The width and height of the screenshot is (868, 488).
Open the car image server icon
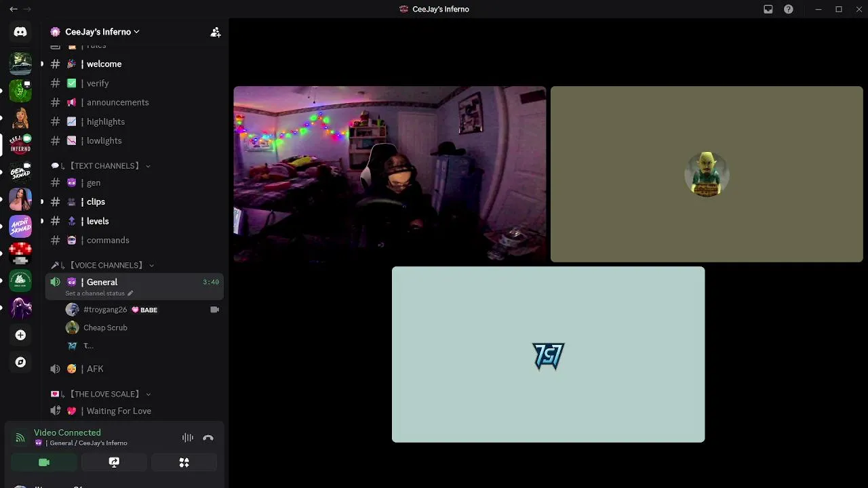[x=20, y=63]
